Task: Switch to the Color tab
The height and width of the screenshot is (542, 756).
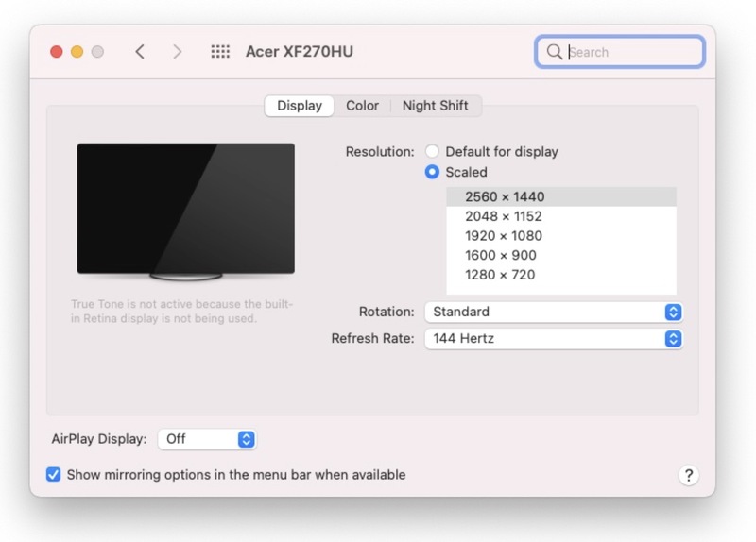Action: coord(362,106)
